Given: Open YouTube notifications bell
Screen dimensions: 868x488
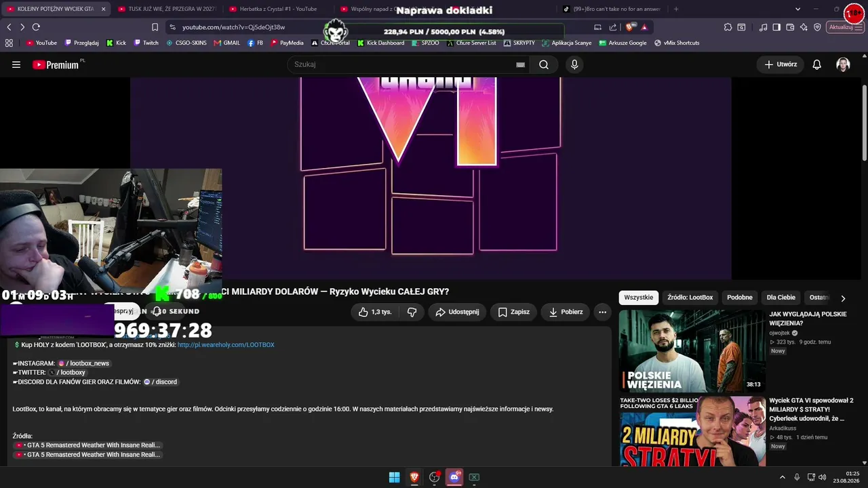Looking at the screenshot, I should coord(817,64).
